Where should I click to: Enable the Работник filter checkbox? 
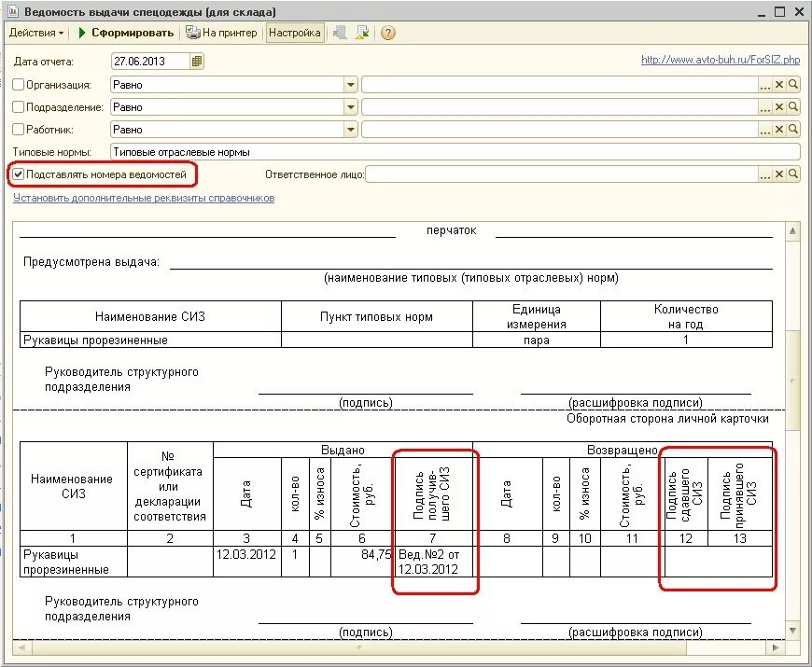coord(18,129)
